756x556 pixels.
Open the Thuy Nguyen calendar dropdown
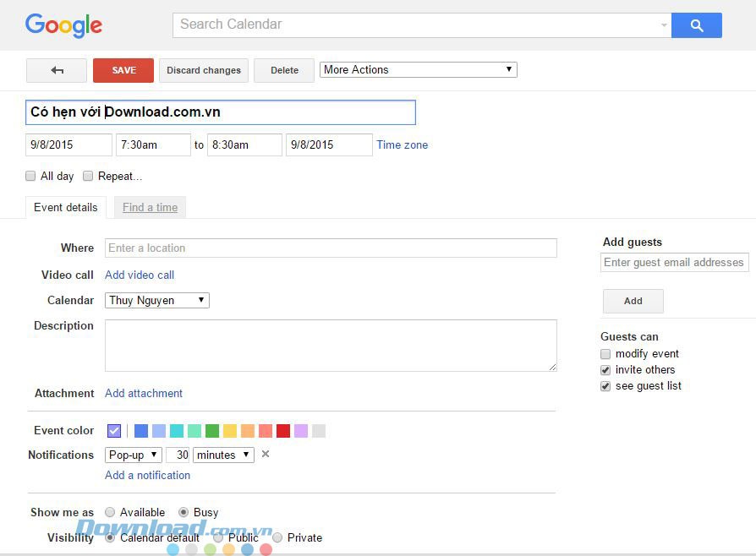156,300
